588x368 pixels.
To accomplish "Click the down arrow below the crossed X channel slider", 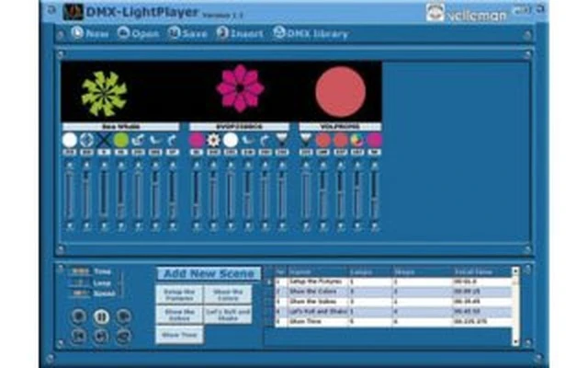I will tap(104, 226).
